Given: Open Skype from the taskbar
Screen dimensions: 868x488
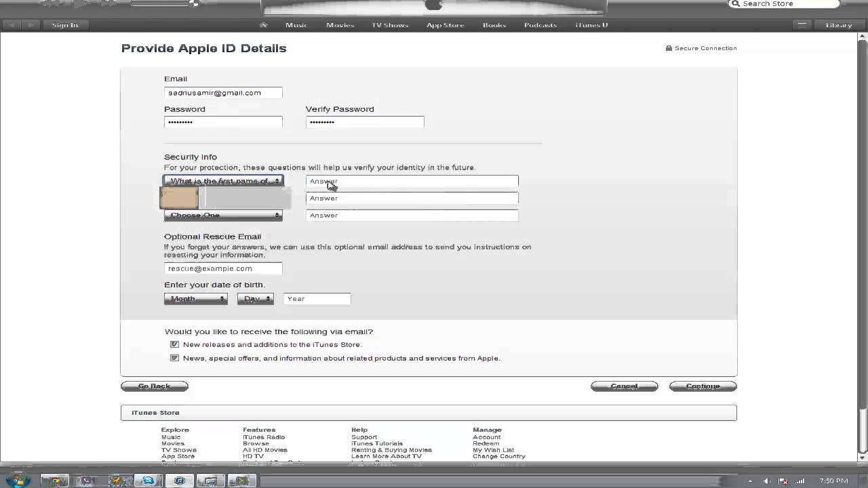Looking at the screenshot, I should [148, 481].
